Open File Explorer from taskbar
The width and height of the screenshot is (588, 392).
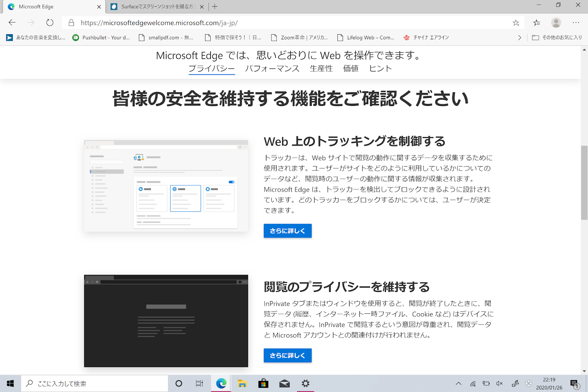point(242,384)
